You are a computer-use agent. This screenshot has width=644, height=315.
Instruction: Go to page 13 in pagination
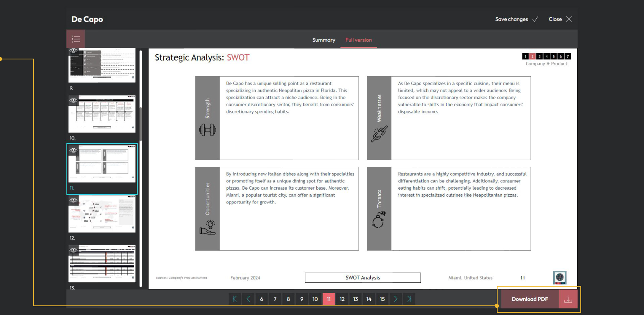point(355,299)
